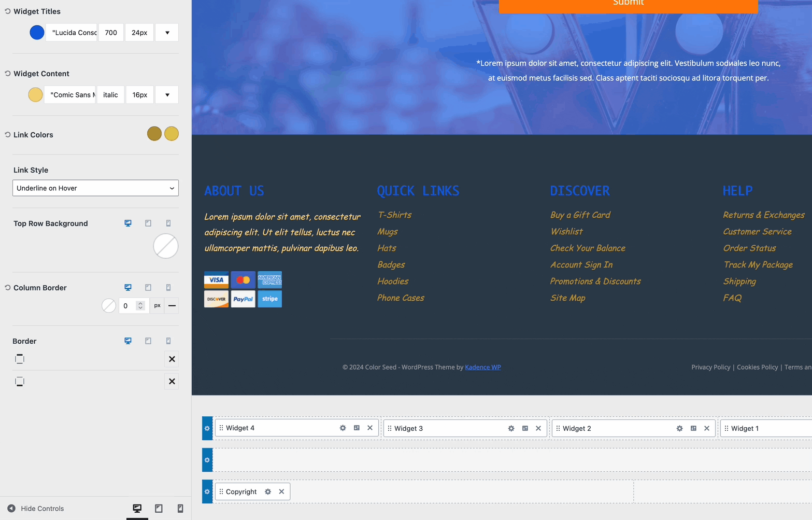812x520 pixels.
Task: Expand Widget Titles extra typography options
Action: (166, 32)
